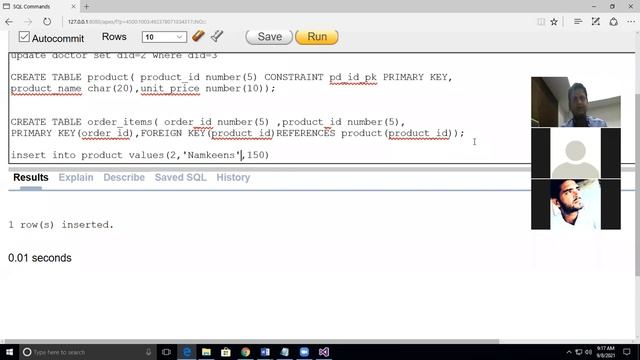Screen dimensions: 640x360
Task: Make a web note icon
Action: (x=596, y=22)
